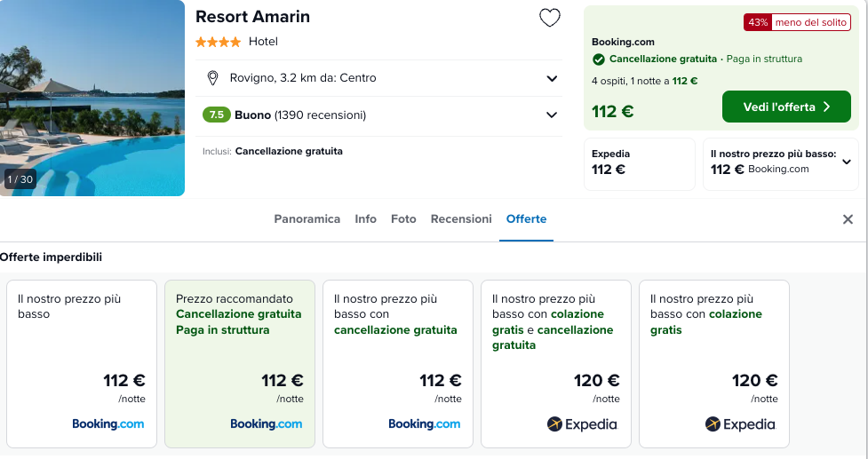The image size is (868, 459).
Task: Click the location pin icon next to Rovigno
Action: click(x=212, y=78)
